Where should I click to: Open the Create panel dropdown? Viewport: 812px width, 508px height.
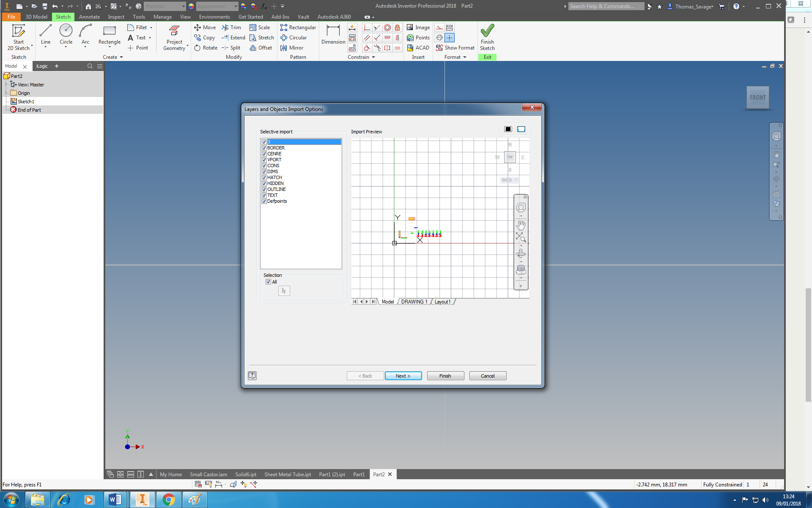coord(121,57)
